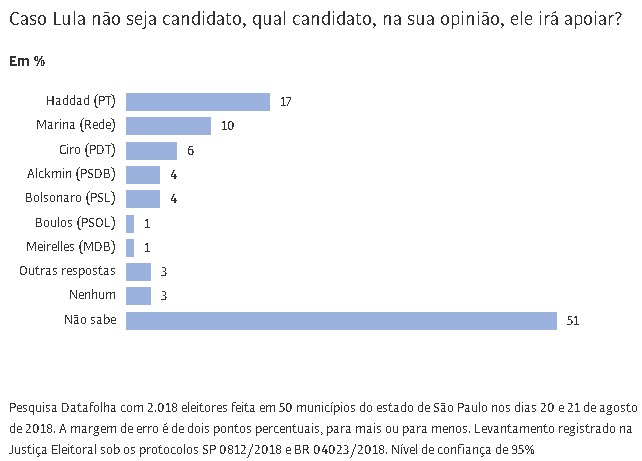The width and height of the screenshot is (642, 461).
Task: Click the Haddad (PT) label
Action: [81, 102]
